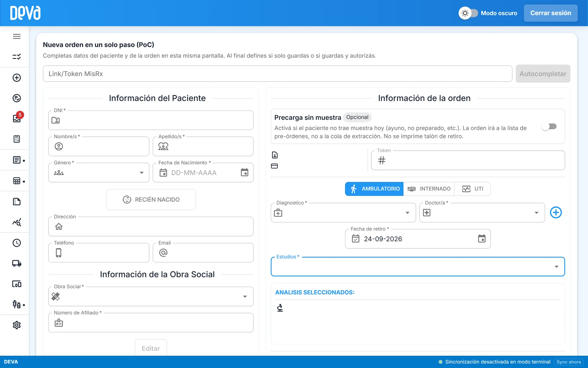This screenshot has height=368, width=588.
Task: Open the settings gear in sidebar
Action: (x=17, y=325)
